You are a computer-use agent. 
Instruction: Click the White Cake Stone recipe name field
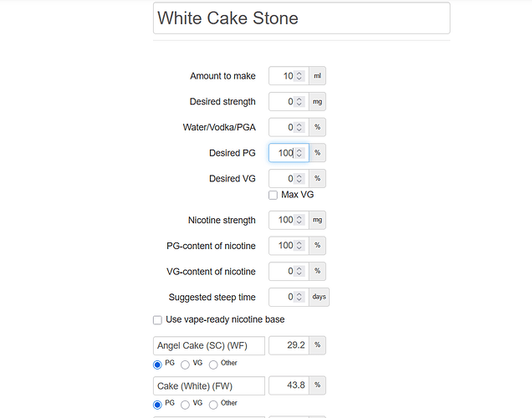pyautogui.click(x=301, y=18)
